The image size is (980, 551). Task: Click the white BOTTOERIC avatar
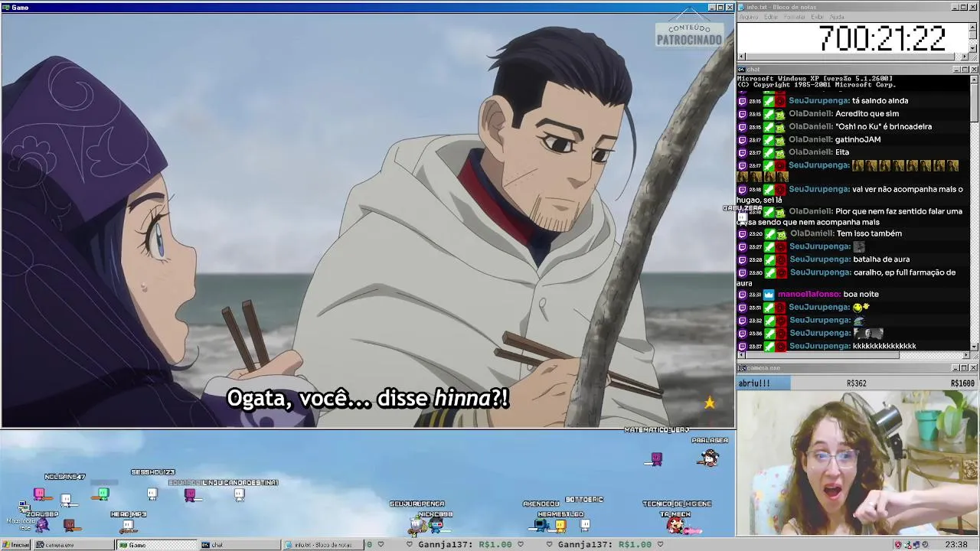click(586, 524)
